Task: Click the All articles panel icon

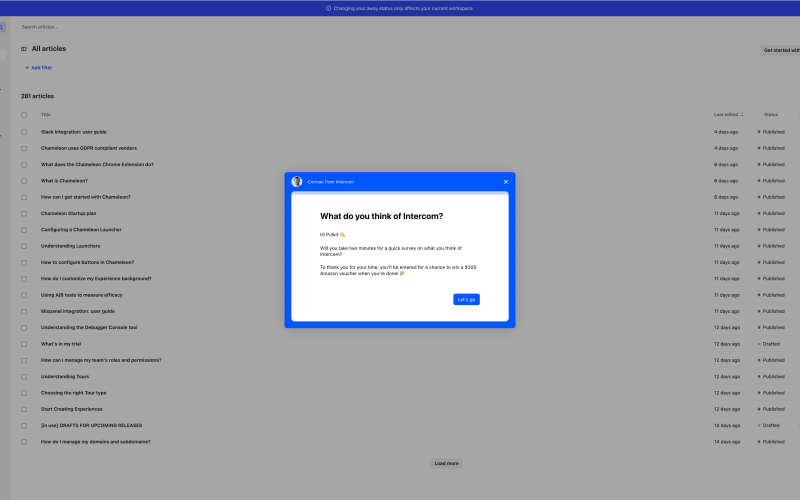Action: (x=23, y=49)
